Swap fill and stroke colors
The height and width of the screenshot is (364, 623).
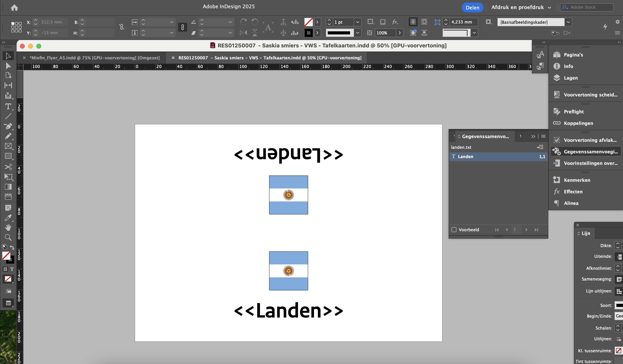click(12, 247)
